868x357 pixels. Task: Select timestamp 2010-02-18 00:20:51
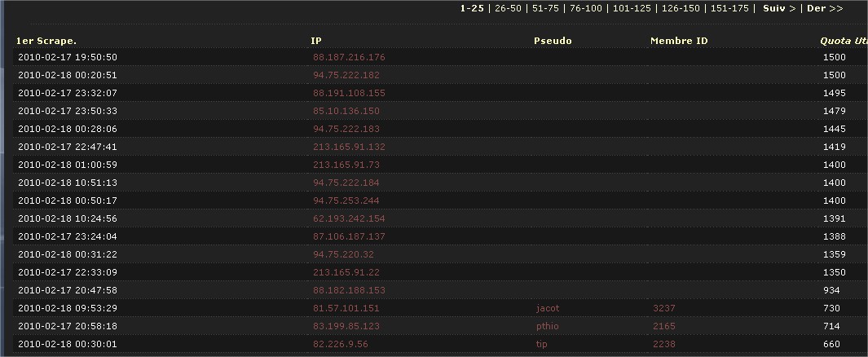coord(68,75)
